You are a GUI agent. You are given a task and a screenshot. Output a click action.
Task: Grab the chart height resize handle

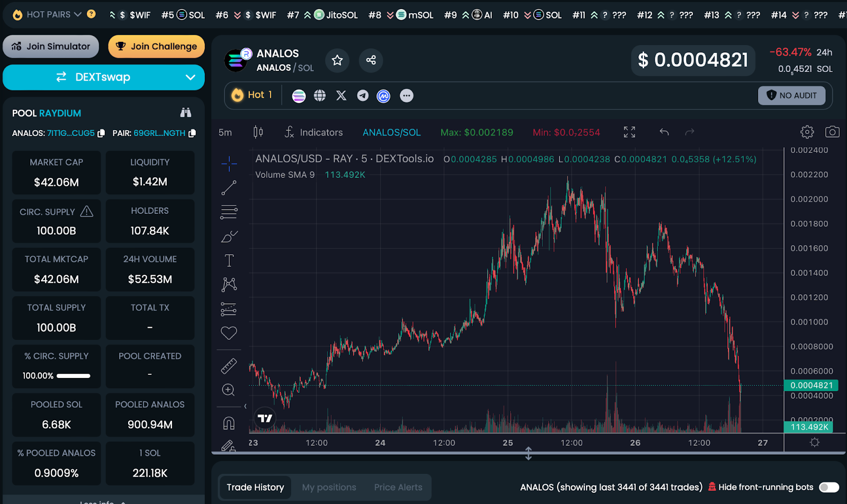(528, 453)
